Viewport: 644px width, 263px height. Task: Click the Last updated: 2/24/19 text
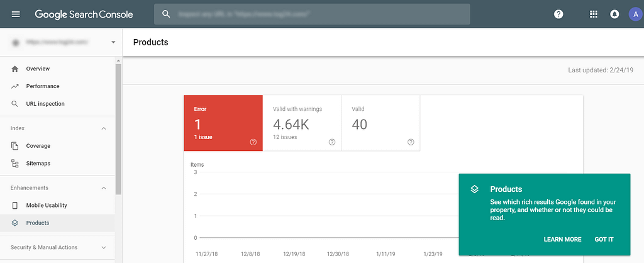click(x=601, y=70)
